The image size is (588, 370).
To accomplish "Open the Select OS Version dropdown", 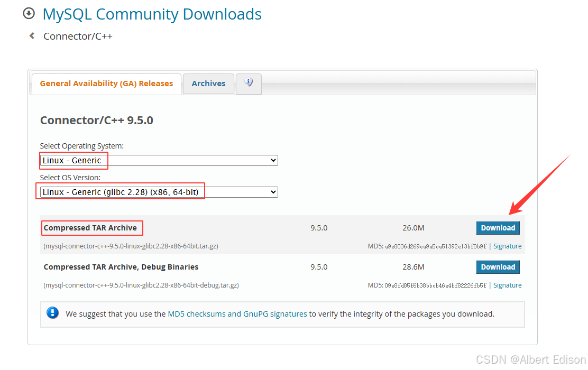I will coord(159,192).
